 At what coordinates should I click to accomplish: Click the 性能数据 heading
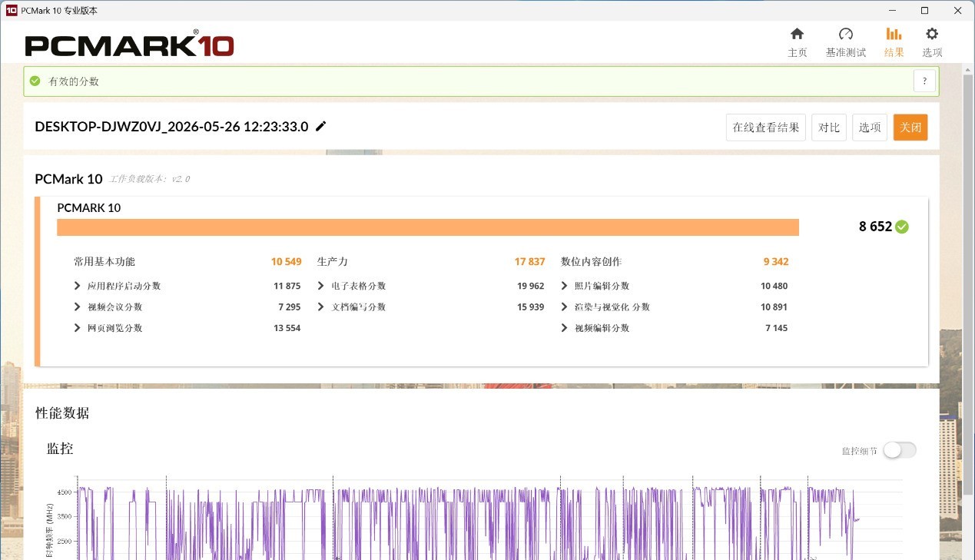tap(62, 413)
